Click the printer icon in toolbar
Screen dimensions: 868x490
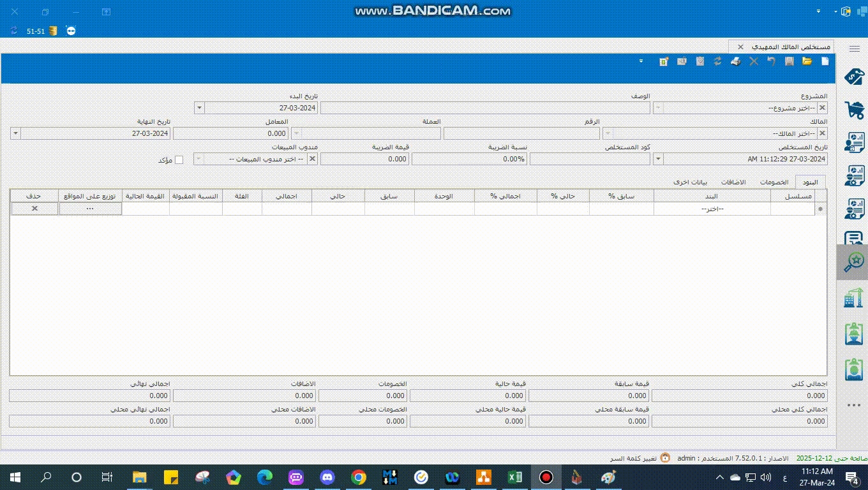[735, 61]
